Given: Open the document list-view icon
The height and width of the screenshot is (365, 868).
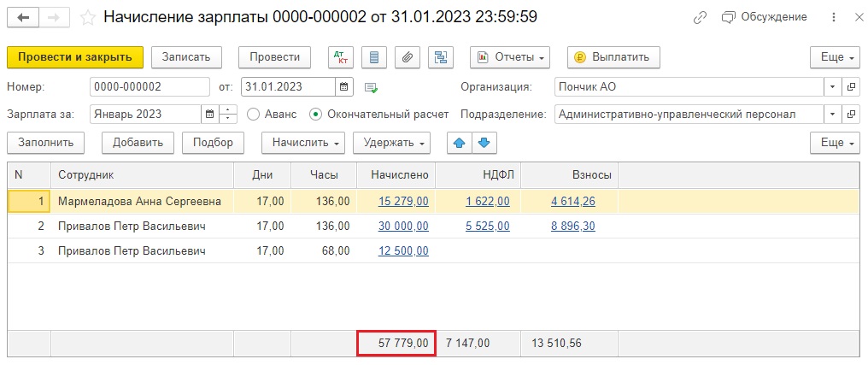Looking at the screenshot, I should (373, 57).
